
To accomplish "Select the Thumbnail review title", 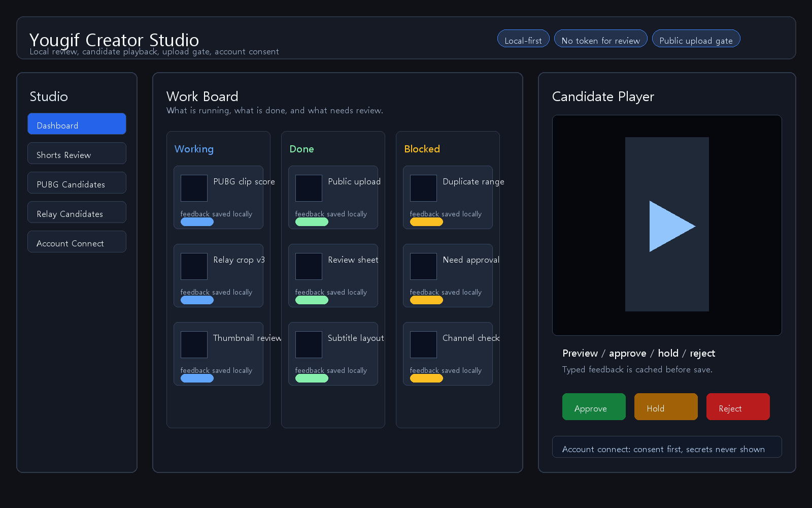I will point(247,338).
